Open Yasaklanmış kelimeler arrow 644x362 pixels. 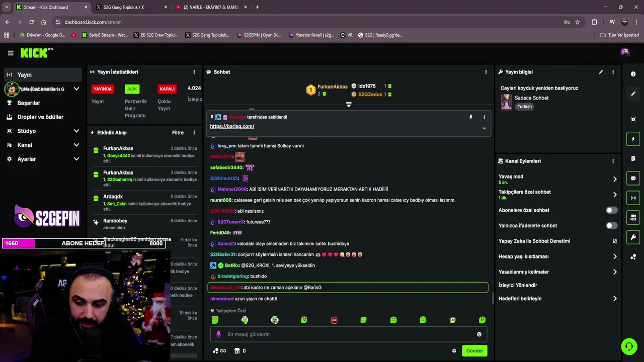tap(614, 272)
